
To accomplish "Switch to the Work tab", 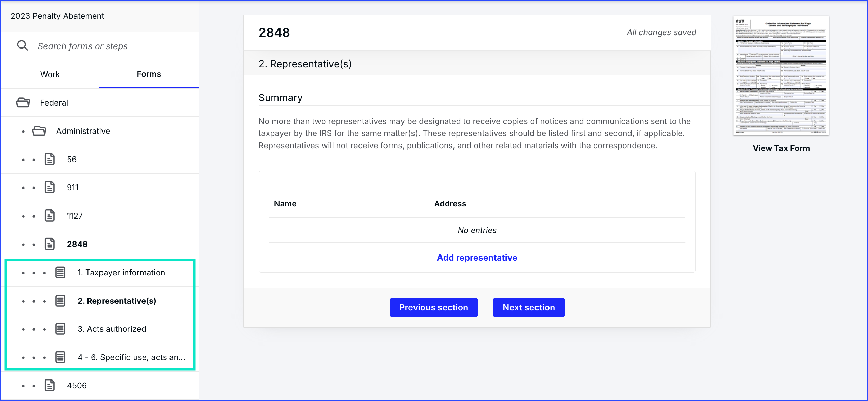I will [50, 74].
